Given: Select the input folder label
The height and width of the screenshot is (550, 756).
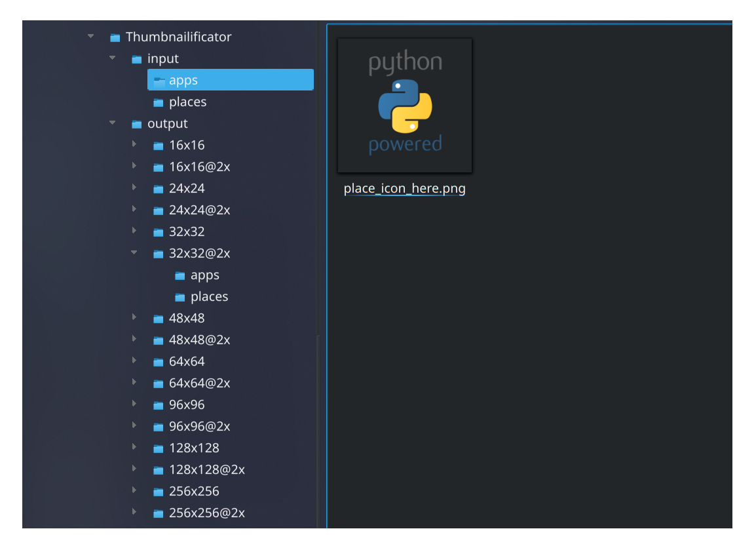Looking at the screenshot, I should pyautogui.click(x=163, y=59).
